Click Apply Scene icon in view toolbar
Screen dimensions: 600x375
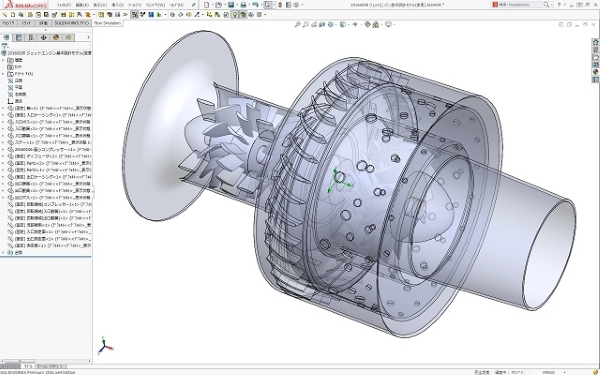(375, 24)
